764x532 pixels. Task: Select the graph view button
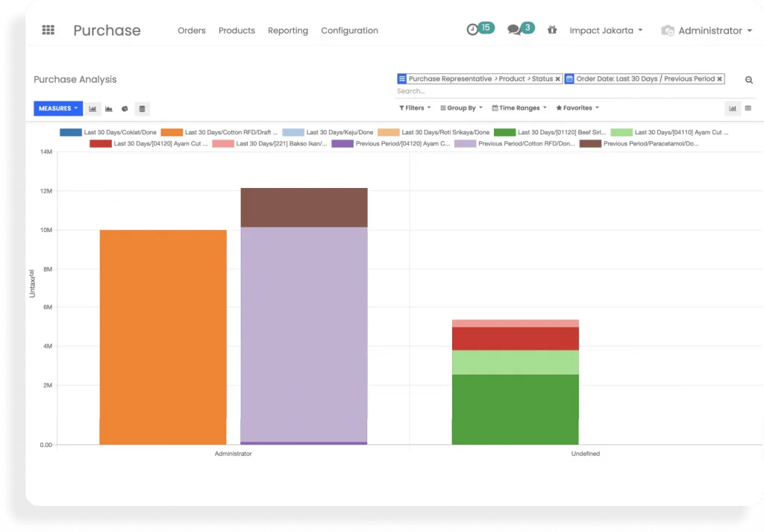733,108
